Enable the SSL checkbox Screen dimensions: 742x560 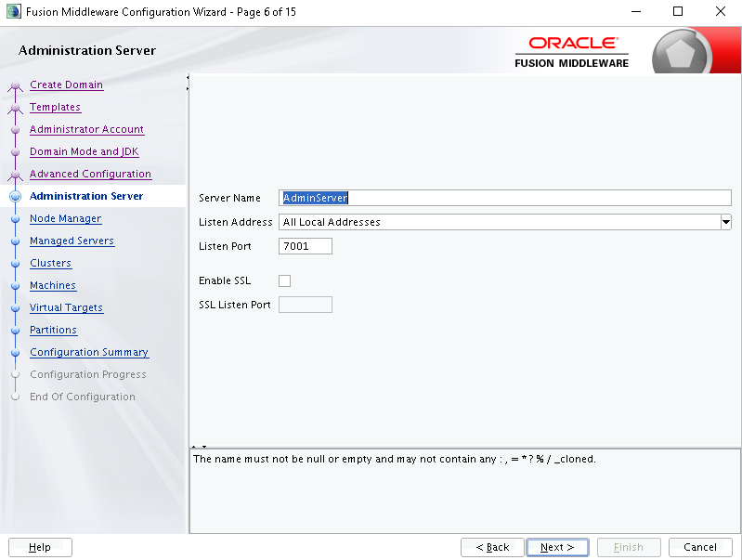tap(284, 280)
